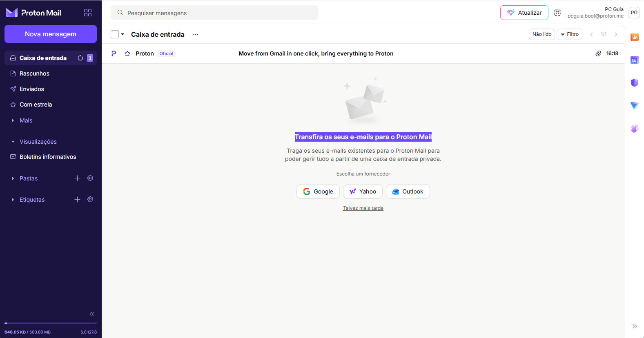Click the storage usage progress bar
Screen dimensions: 644x338
pyautogui.click(x=51, y=323)
